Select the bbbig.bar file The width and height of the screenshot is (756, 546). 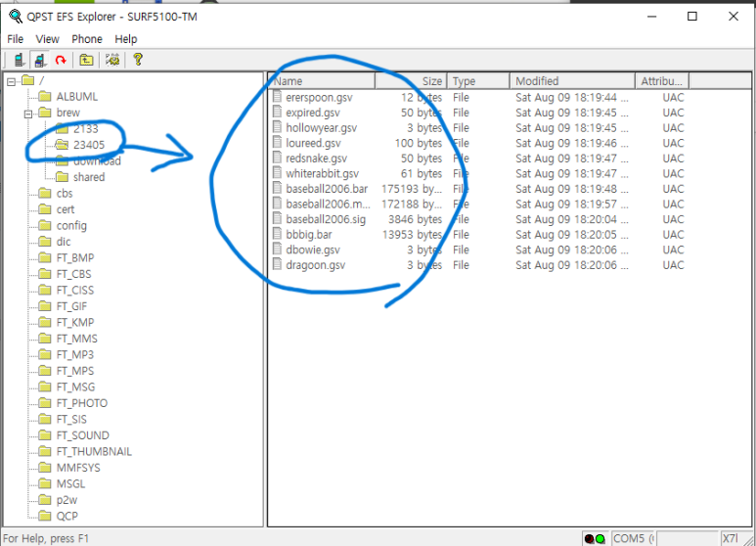tap(309, 235)
